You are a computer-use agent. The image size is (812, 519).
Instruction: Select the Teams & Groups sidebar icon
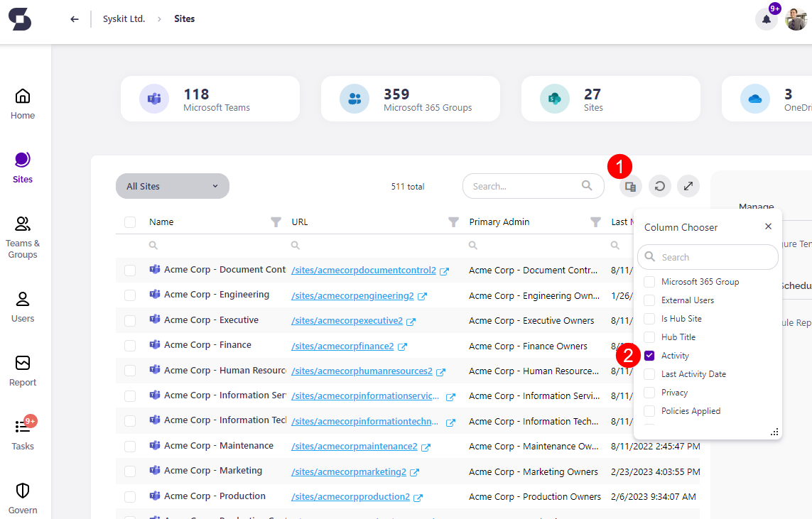[22, 238]
